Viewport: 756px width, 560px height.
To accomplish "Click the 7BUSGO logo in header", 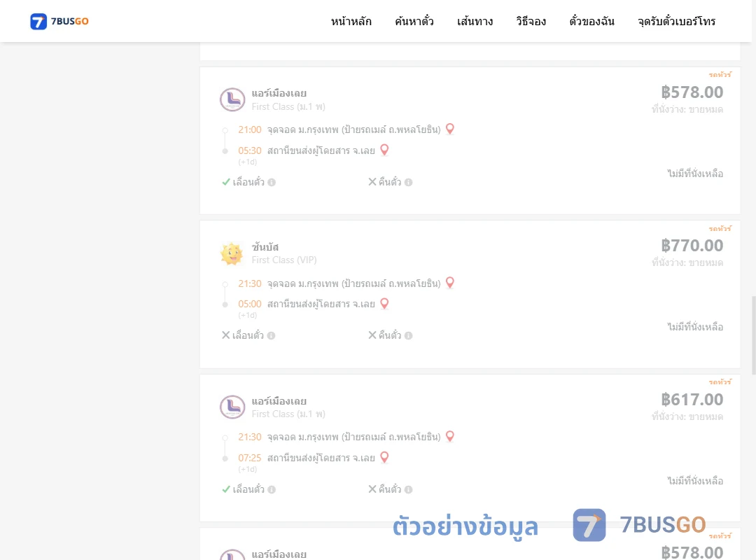I will coord(59,21).
